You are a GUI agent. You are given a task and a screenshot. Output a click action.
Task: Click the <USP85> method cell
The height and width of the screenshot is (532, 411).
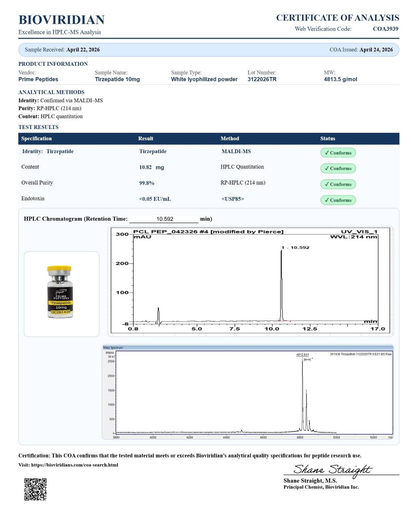click(233, 199)
